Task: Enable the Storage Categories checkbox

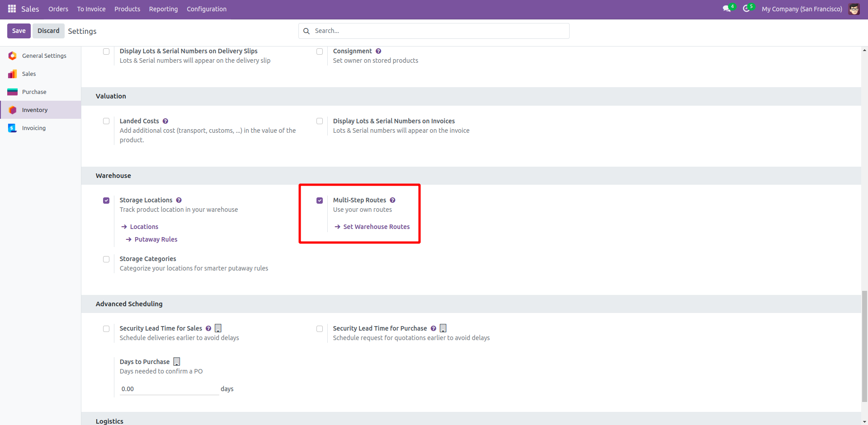Action: click(x=106, y=259)
